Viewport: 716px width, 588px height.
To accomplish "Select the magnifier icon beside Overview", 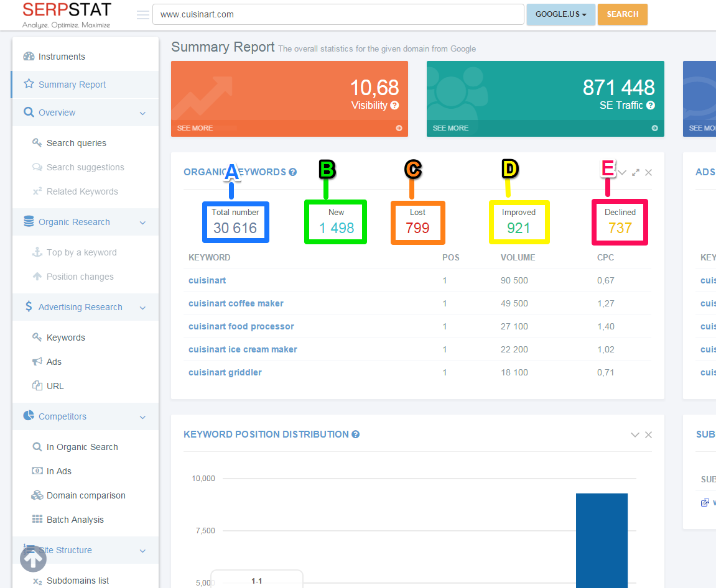I will coord(28,112).
